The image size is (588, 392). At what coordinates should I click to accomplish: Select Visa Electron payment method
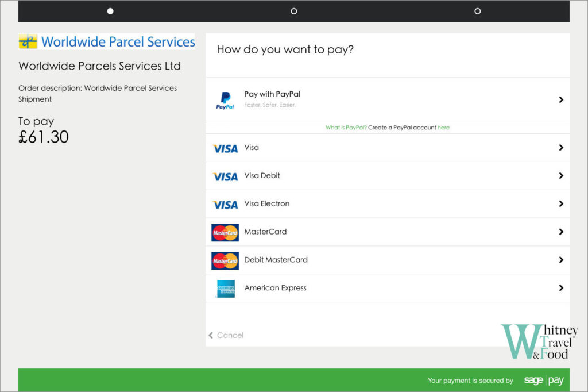click(388, 204)
